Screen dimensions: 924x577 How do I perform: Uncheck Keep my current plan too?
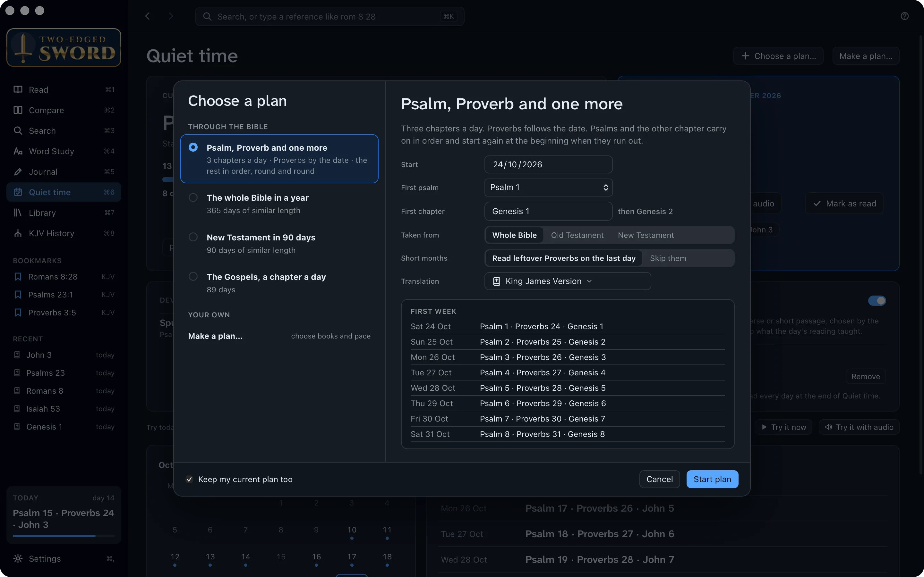189,479
